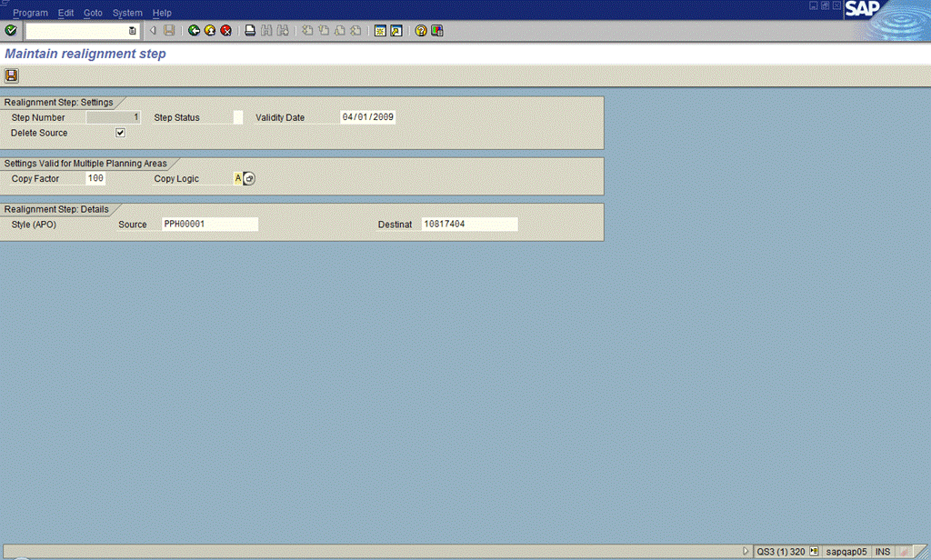Click the Delete Source label
This screenshot has width=931, height=560.
(39, 133)
